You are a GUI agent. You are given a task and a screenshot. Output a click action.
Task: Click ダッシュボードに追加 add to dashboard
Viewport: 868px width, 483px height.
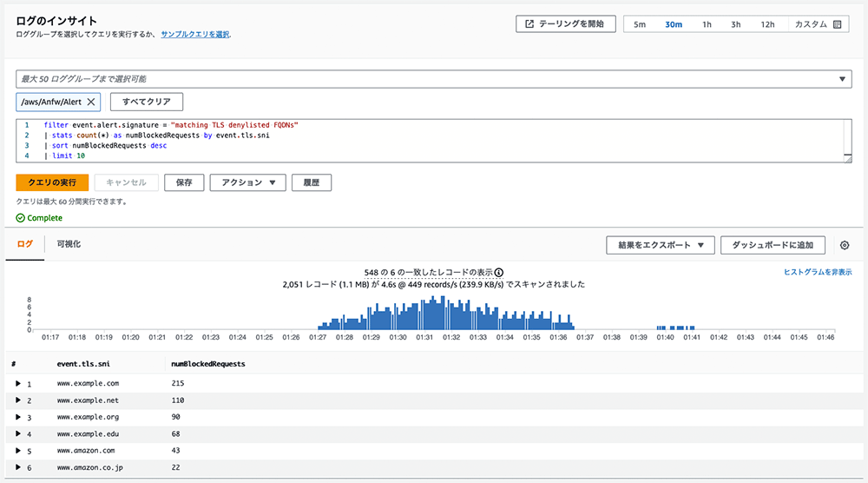[x=773, y=245]
